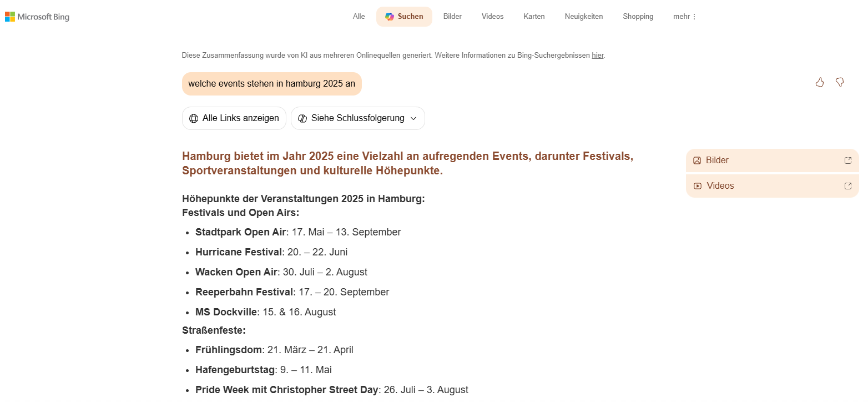Click the thumbs up feedback icon
Image resolution: width=868 pixels, height=402 pixels.
[820, 83]
